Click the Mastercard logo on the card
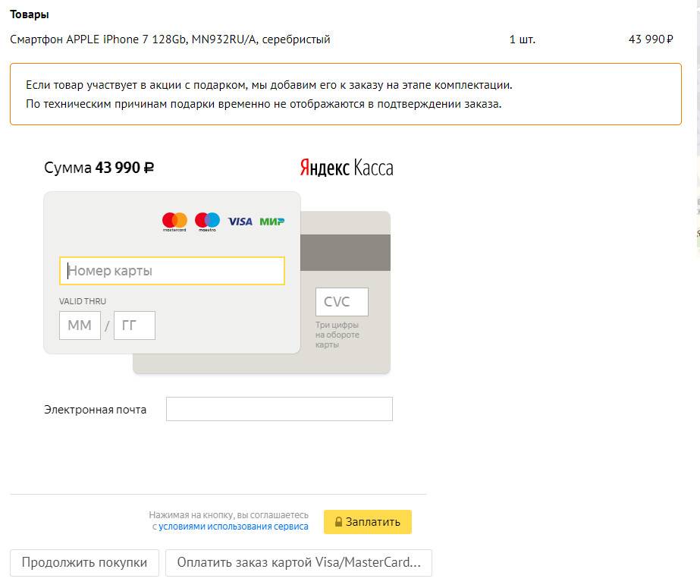 pos(174,221)
